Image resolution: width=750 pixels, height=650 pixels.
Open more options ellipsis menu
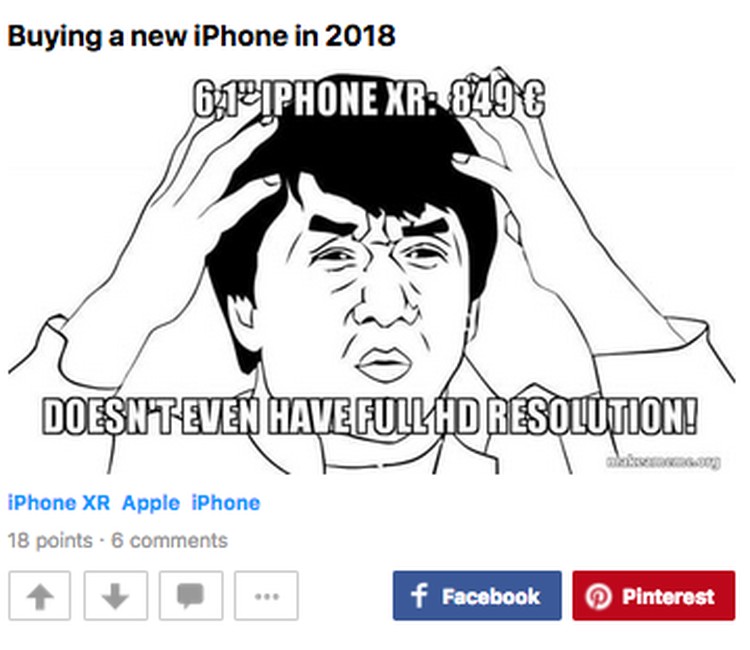point(266,595)
